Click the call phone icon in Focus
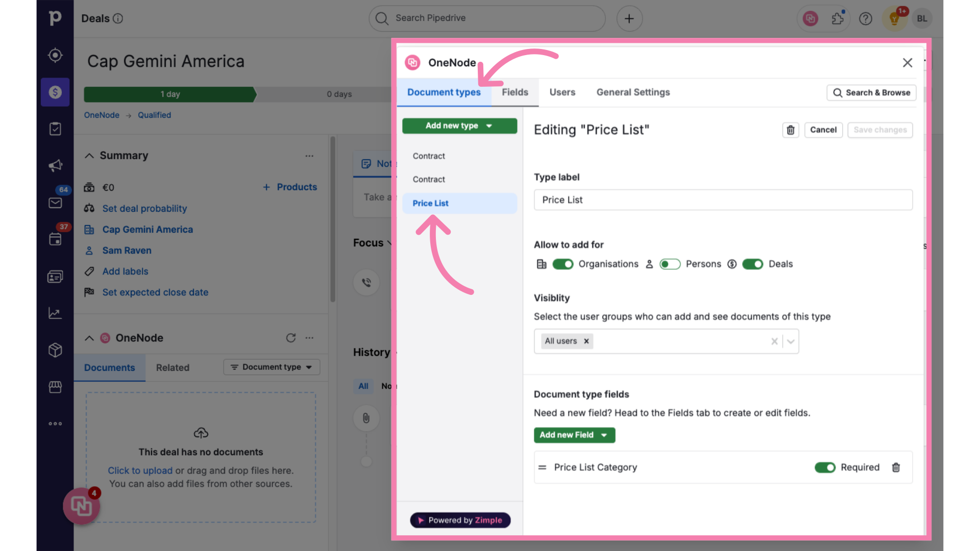Screen dimensions: 980x551 (366, 282)
